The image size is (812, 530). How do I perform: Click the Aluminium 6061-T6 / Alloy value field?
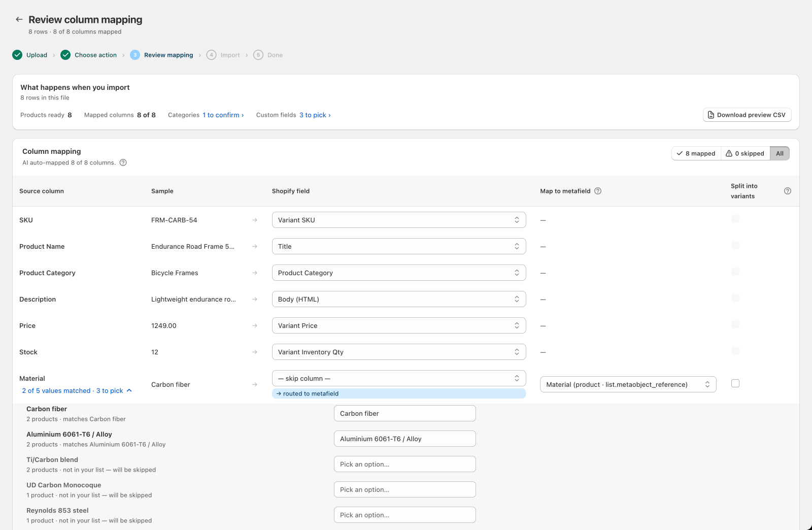click(x=405, y=439)
